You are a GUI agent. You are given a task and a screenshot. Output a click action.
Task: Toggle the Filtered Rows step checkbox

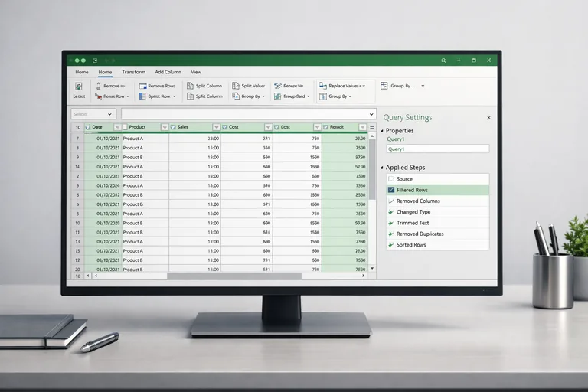(x=391, y=190)
